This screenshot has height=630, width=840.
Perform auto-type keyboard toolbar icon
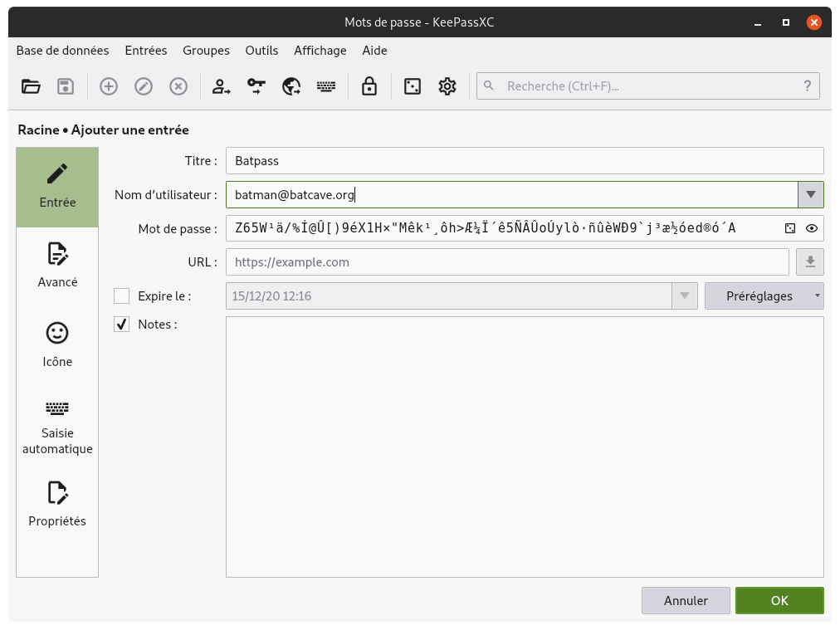[x=326, y=86]
